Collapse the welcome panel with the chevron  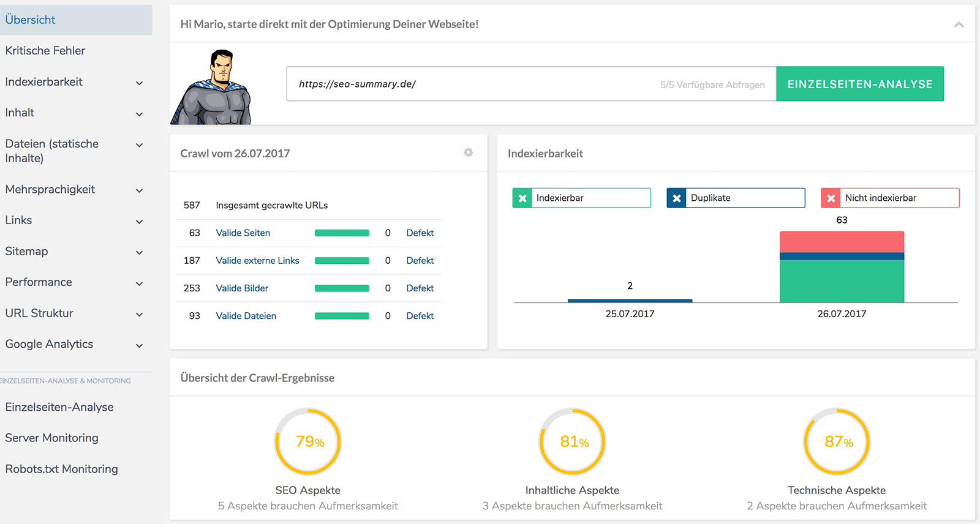pyautogui.click(x=959, y=24)
